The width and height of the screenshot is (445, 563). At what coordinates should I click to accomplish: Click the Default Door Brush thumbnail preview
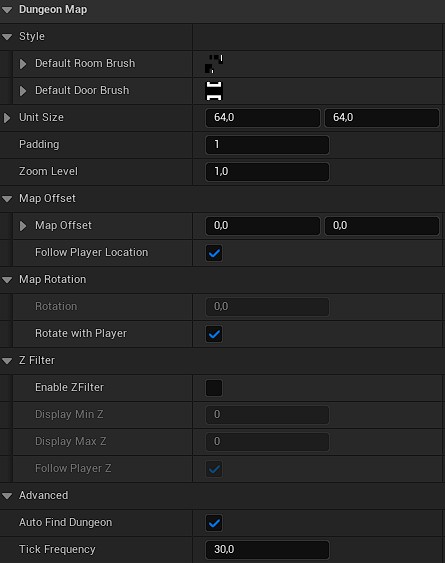tap(214, 91)
